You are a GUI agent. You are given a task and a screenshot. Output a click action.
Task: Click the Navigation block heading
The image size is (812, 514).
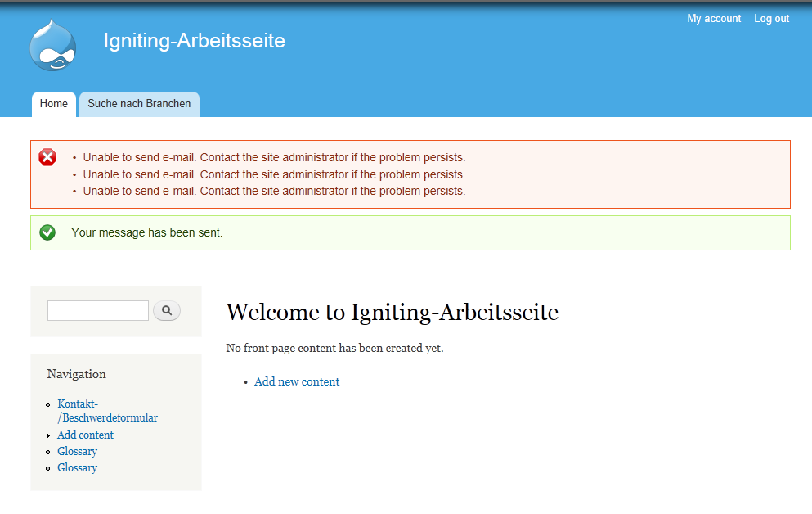[x=77, y=374]
